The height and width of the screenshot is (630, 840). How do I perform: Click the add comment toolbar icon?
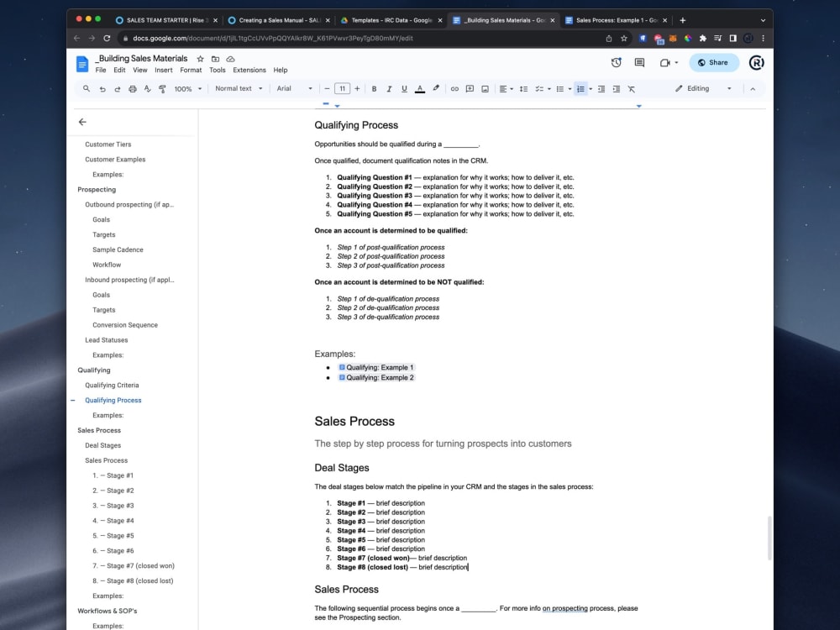click(470, 89)
